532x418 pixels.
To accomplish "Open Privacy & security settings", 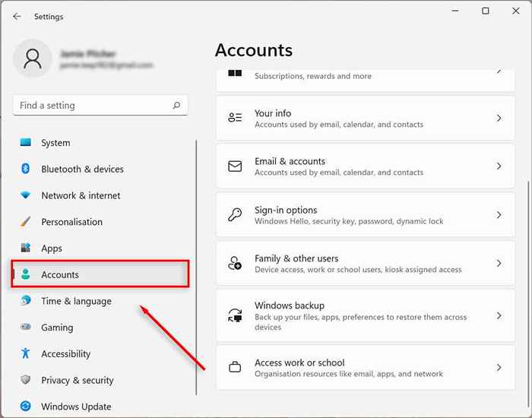I will point(100,380).
